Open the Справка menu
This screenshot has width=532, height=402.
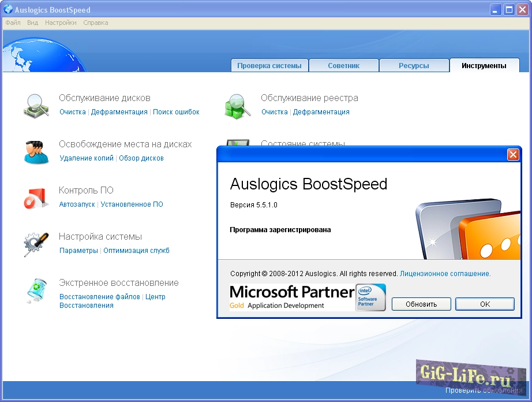(95, 23)
